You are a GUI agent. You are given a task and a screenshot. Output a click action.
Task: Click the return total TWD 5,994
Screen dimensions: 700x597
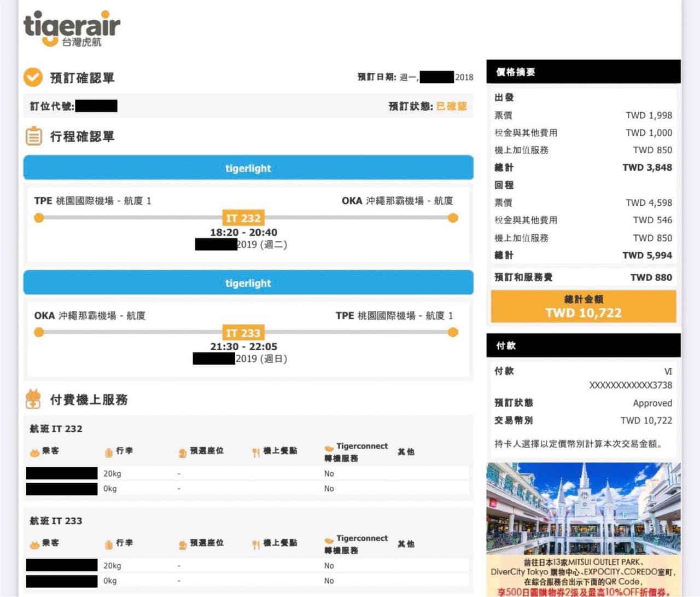(647, 255)
